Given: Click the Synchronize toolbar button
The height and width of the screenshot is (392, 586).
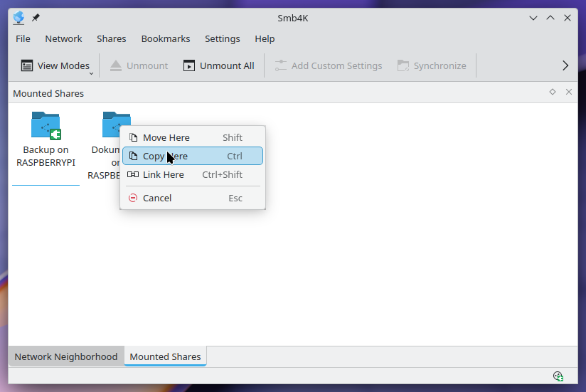Looking at the screenshot, I should pyautogui.click(x=432, y=65).
